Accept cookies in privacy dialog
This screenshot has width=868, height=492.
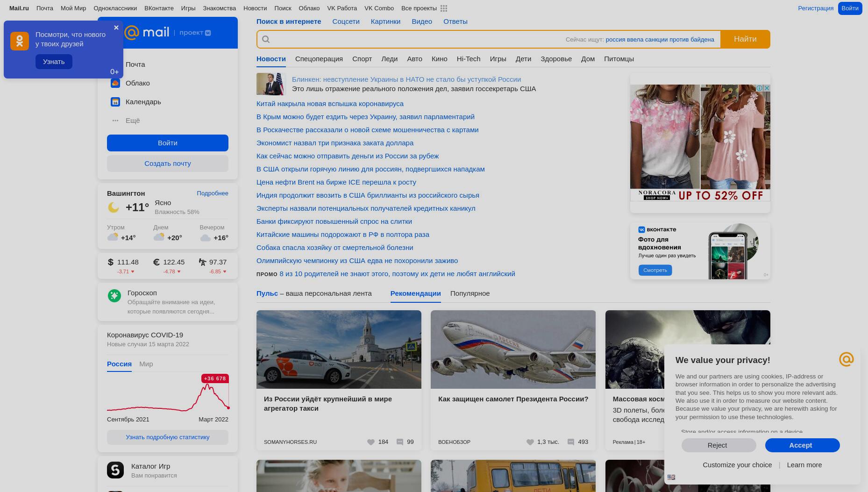[x=802, y=445]
